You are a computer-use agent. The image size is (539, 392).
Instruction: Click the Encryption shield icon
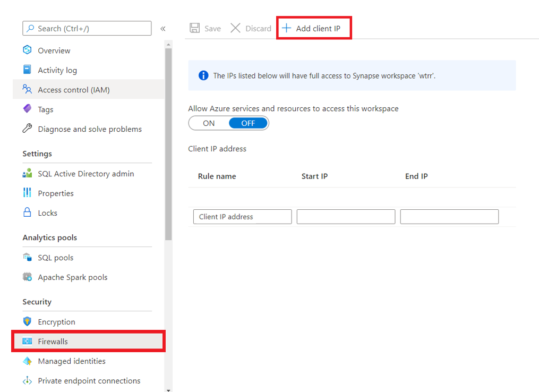[x=27, y=321]
